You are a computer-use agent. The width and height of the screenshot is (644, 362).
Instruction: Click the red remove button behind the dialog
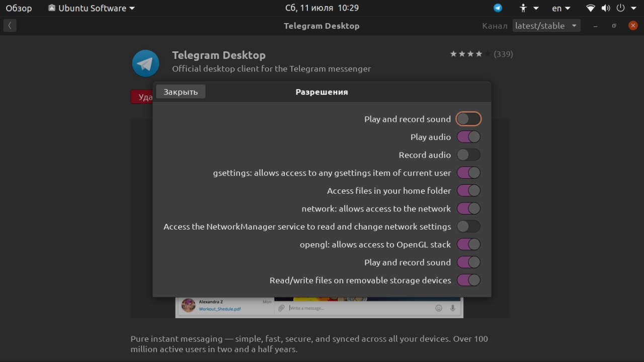pos(142,97)
